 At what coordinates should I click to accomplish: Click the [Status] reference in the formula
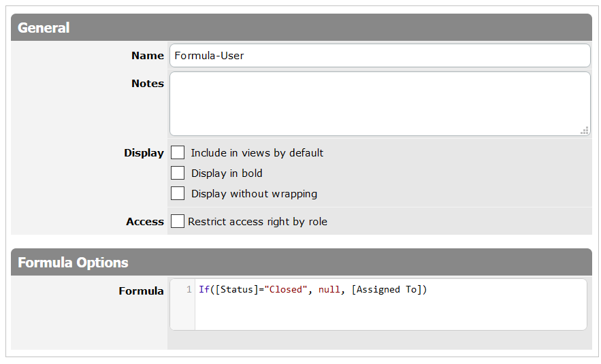pos(237,289)
